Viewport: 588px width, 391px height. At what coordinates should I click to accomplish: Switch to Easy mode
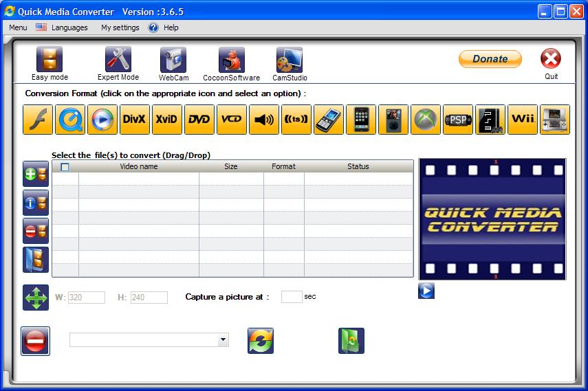tap(50, 59)
